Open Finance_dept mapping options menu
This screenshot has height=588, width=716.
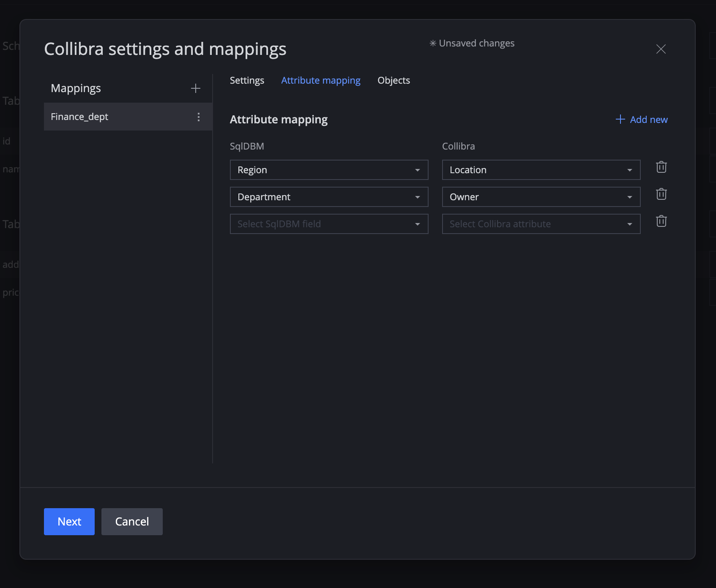[x=199, y=117]
